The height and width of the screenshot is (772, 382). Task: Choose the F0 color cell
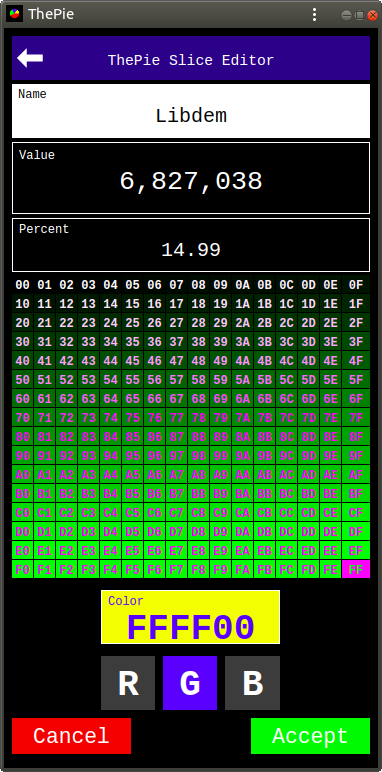coord(23,570)
